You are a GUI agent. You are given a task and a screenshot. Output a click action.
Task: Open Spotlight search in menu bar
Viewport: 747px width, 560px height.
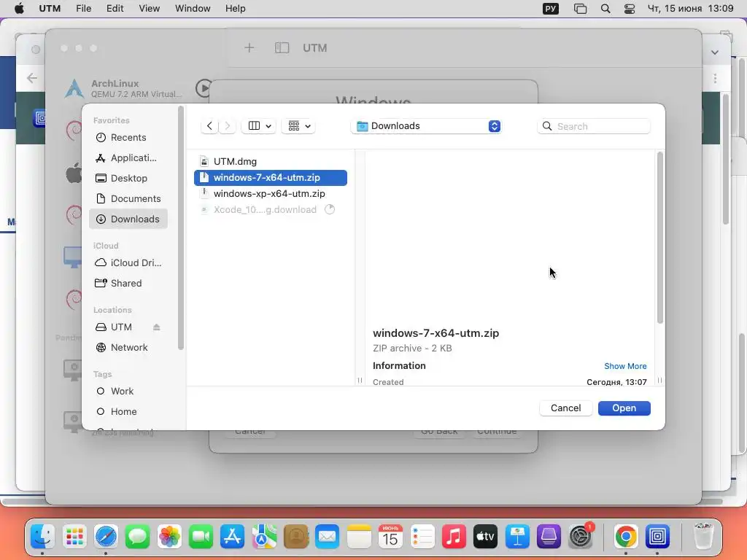point(605,9)
